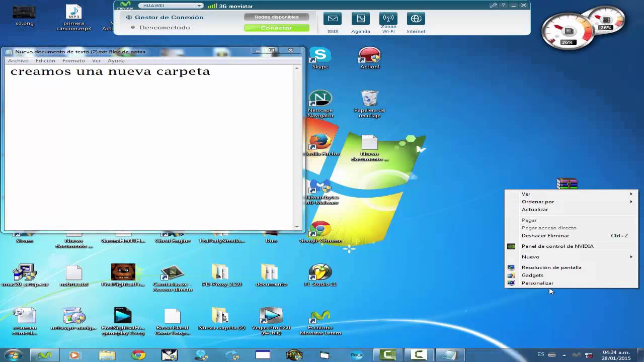The width and height of the screenshot is (644, 362).
Task: Select the Skype desktop icon
Action: pyautogui.click(x=320, y=58)
